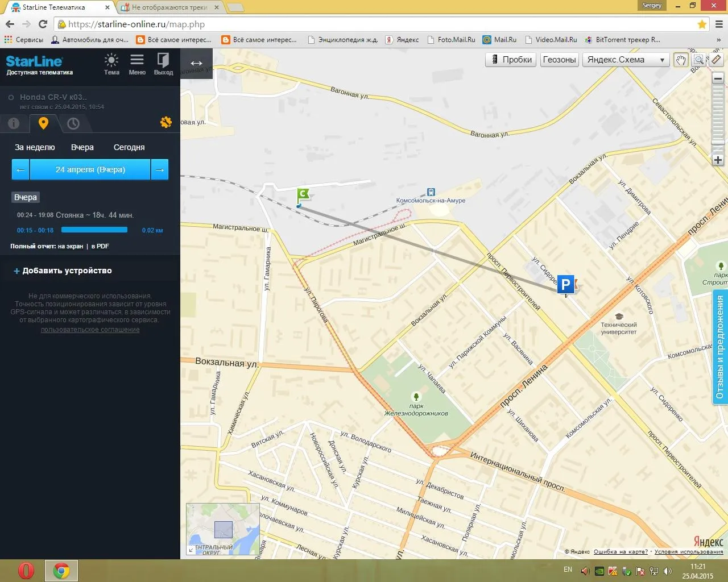Open Отзывы и предложения side tab
This screenshot has width=728, height=582.
[720, 347]
